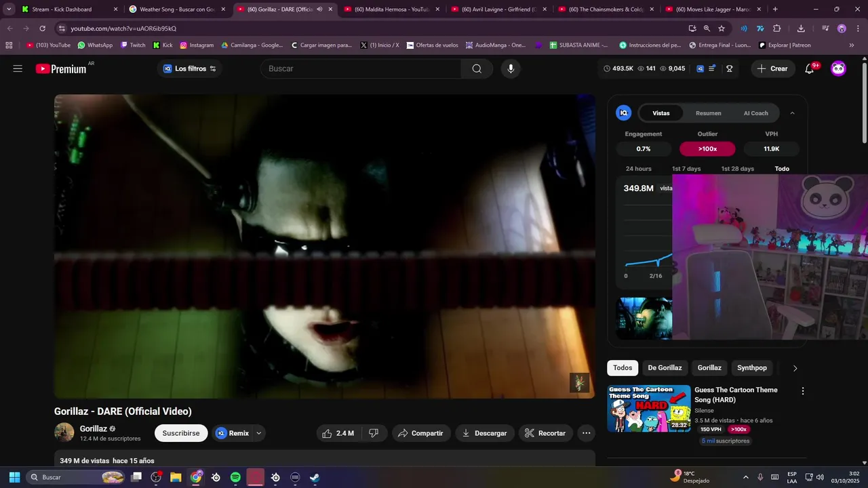This screenshot has height=488, width=868.
Task: Open Chrome downloads tray icon
Action: pos(801,28)
